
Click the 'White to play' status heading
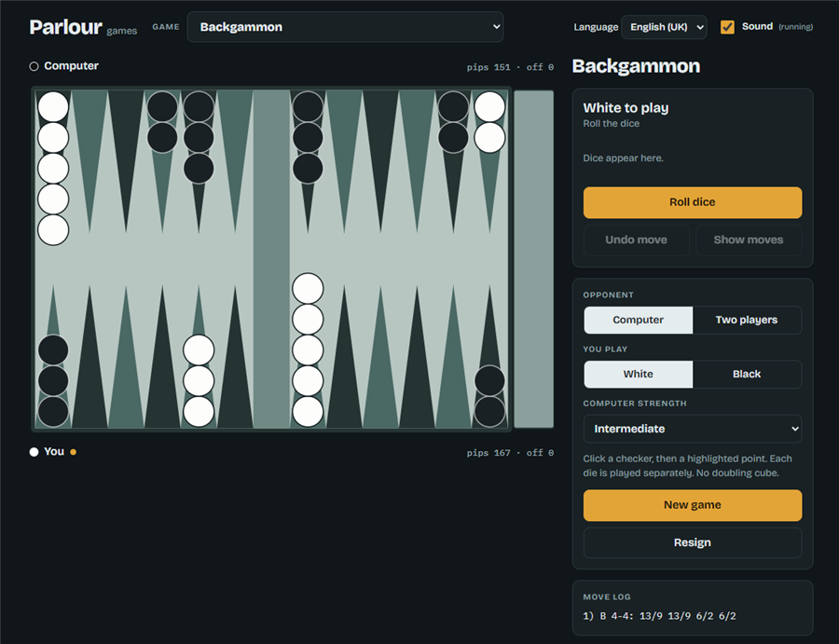pyautogui.click(x=626, y=108)
